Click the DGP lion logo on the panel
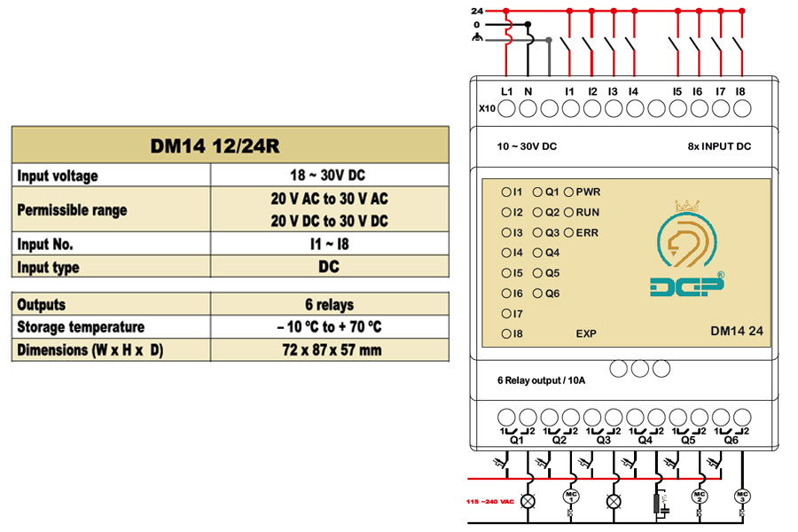The image size is (798, 532). 686,248
